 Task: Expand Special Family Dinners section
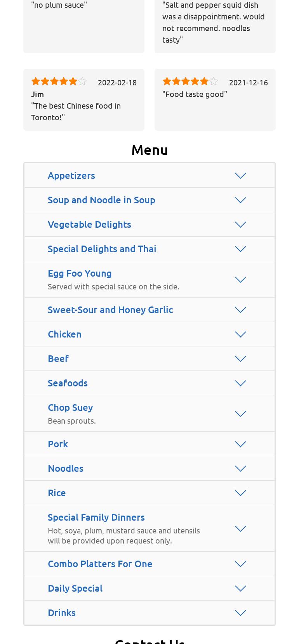[96, 517]
